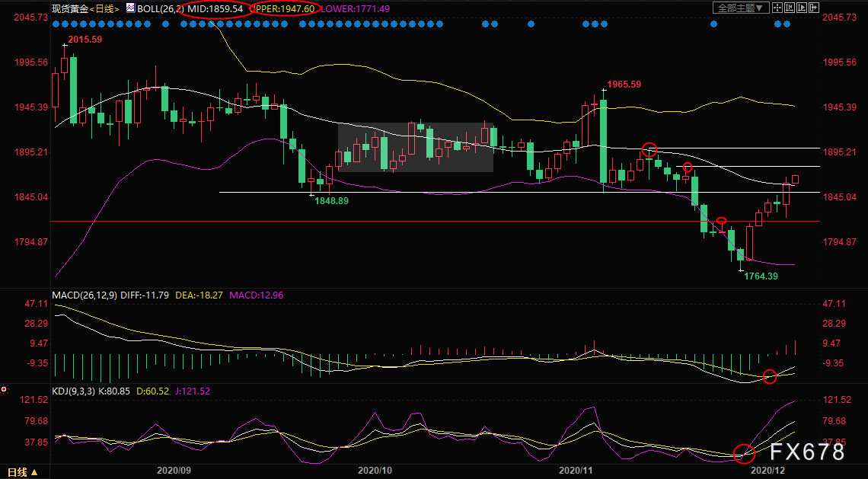Image resolution: width=868 pixels, height=479 pixels.
Task: Click the first blue event dot
Action: click(x=55, y=24)
